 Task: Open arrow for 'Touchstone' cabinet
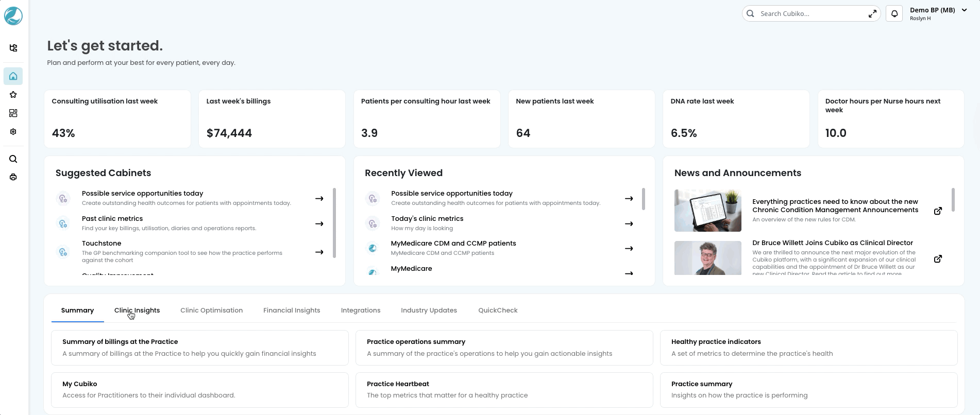[x=319, y=252]
